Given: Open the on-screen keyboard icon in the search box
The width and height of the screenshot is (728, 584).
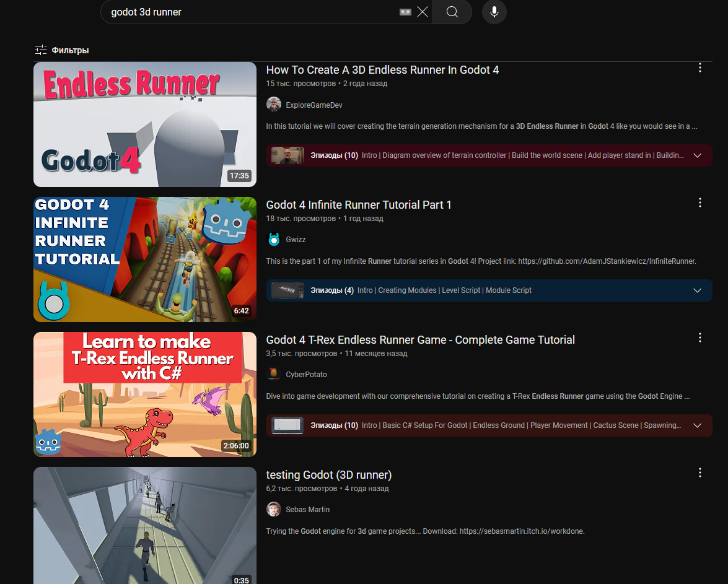Looking at the screenshot, I should click(405, 12).
